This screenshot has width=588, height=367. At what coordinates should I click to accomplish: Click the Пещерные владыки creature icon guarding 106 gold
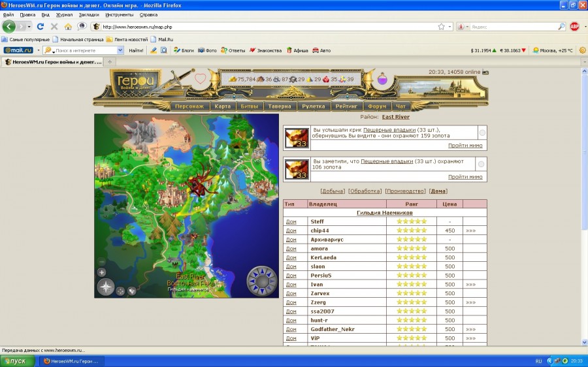297,169
